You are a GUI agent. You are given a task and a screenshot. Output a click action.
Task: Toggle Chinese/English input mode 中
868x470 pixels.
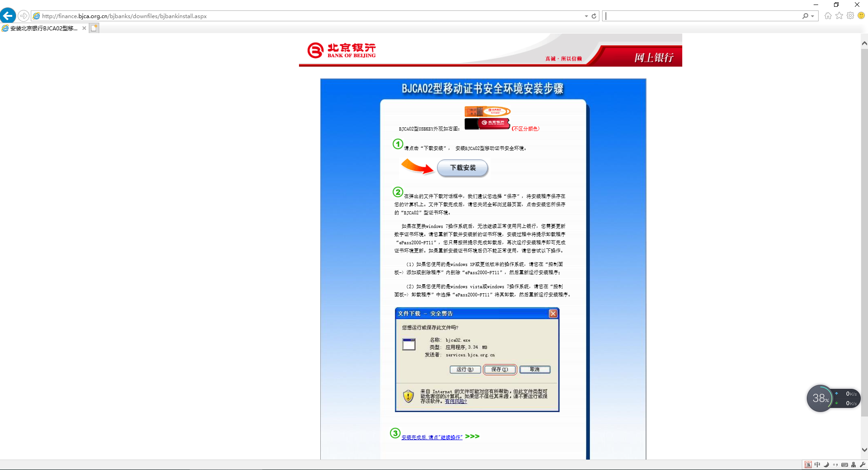817,465
